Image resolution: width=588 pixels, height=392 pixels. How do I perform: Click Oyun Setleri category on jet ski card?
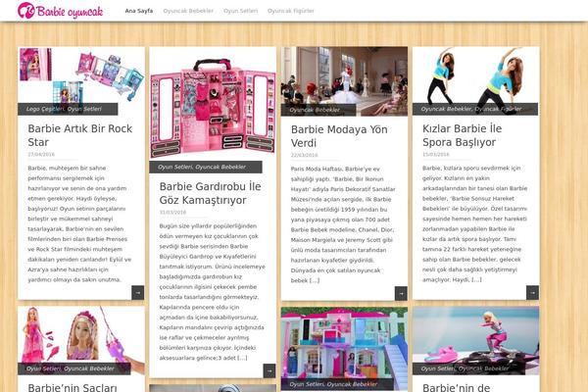tap(438, 368)
